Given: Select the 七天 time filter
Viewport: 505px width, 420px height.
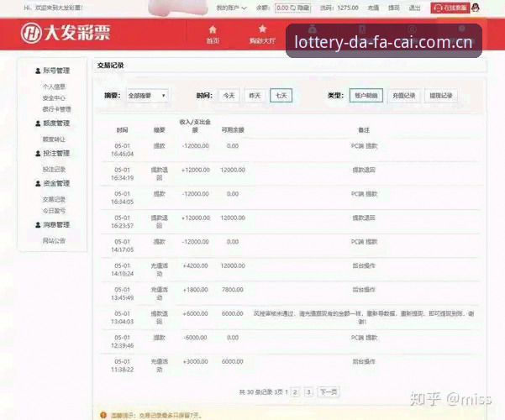Looking at the screenshot, I should (x=281, y=96).
